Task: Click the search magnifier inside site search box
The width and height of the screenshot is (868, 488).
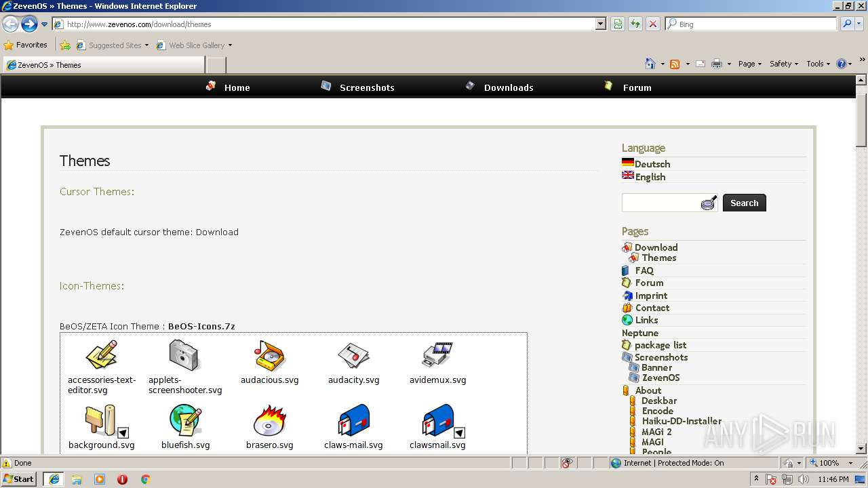Action: pyautogui.click(x=709, y=203)
